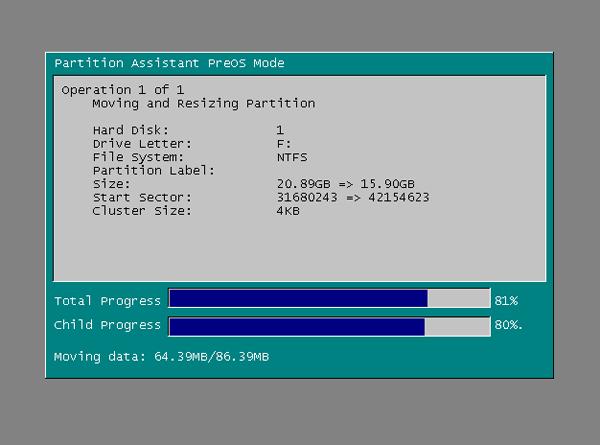Image resolution: width=600 pixels, height=445 pixels.
Task: Click the Child Progress label
Action: (x=107, y=326)
